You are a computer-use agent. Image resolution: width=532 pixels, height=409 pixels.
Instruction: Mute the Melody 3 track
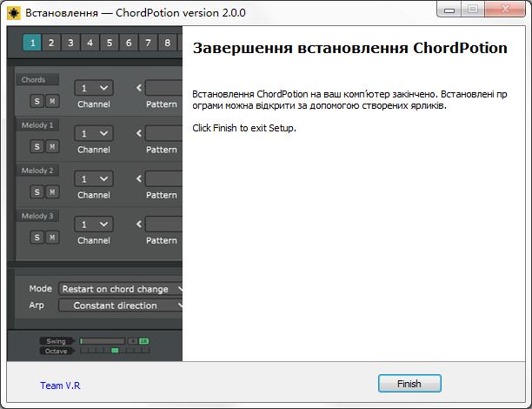52,237
